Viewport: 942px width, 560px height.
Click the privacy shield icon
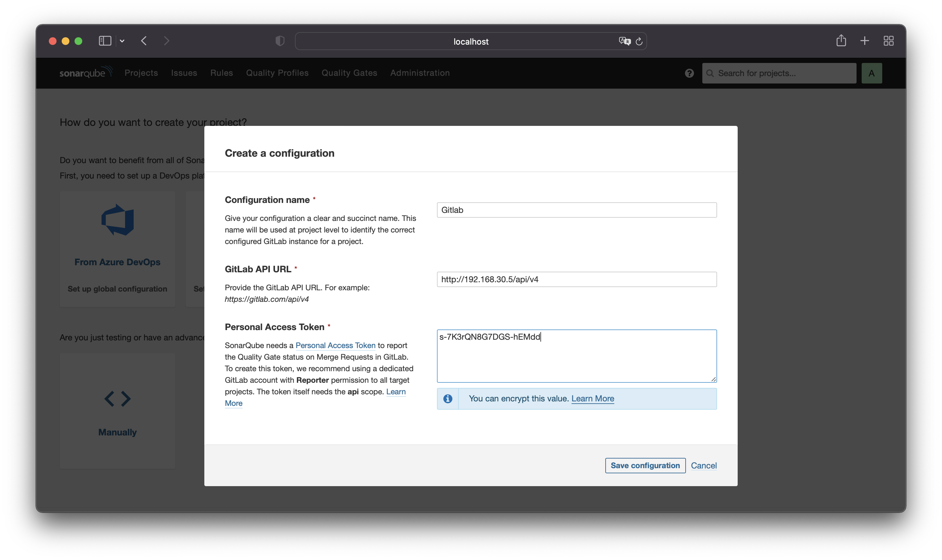[x=280, y=41]
